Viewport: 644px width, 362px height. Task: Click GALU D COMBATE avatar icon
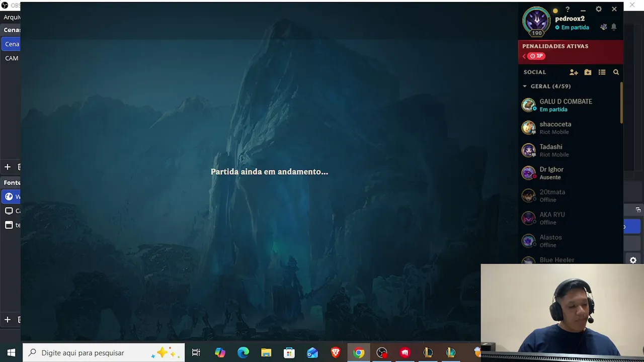click(528, 105)
